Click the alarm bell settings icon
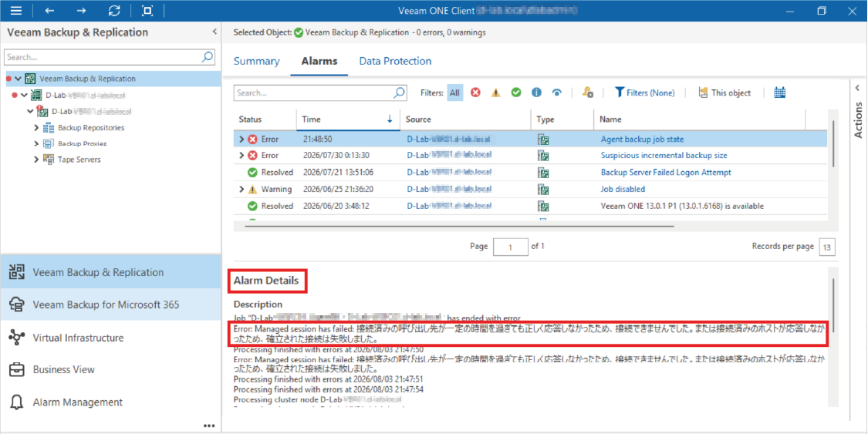The width and height of the screenshot is (868, 434). 588,93
